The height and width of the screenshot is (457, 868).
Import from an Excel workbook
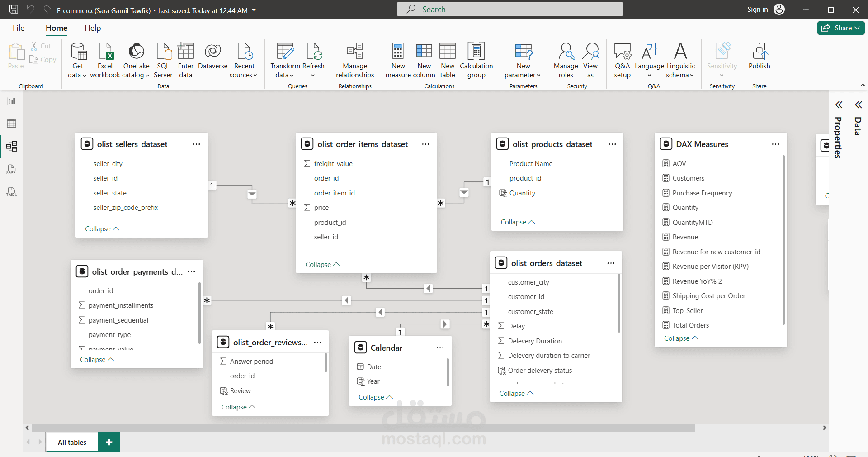tap(105, 60)
